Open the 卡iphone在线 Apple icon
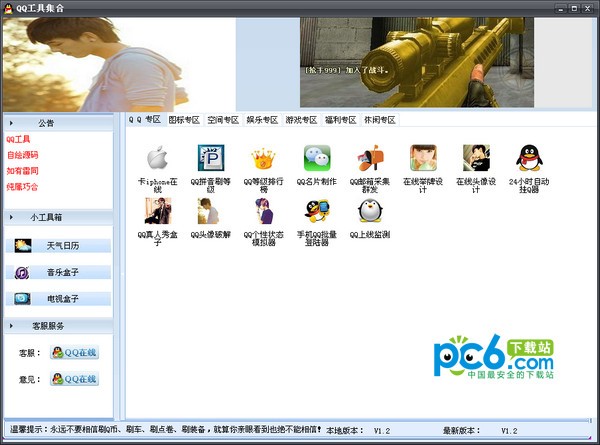 coord(157,158)
